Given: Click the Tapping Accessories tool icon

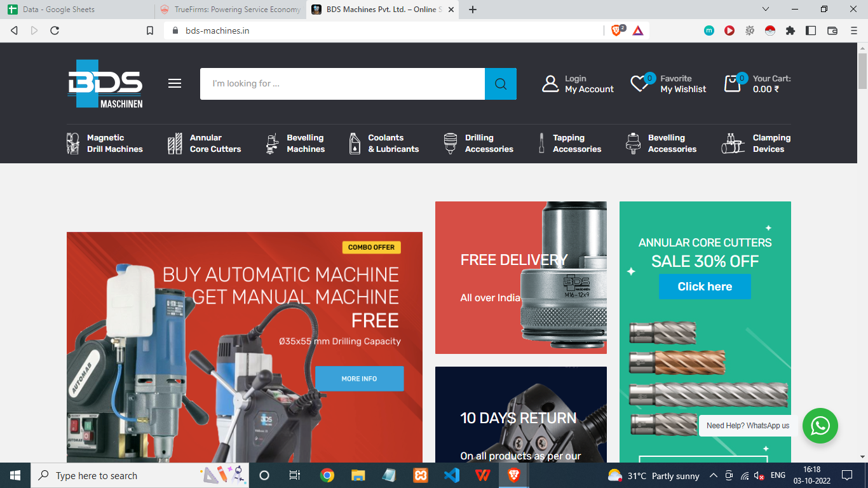Looking at the screenshot, I should pos(541,144).
